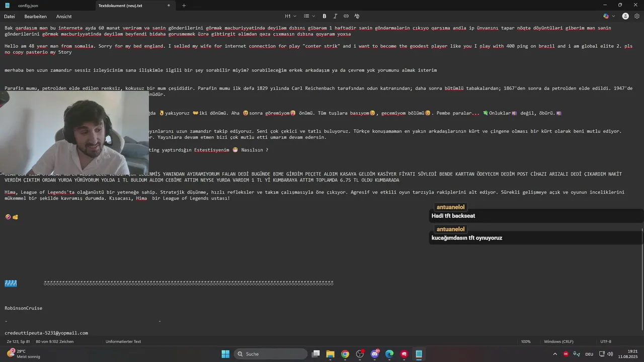Viewport: 644px width, 362px height.
Task: Show hidden system tray icons
Action: [x=555, y=354]
